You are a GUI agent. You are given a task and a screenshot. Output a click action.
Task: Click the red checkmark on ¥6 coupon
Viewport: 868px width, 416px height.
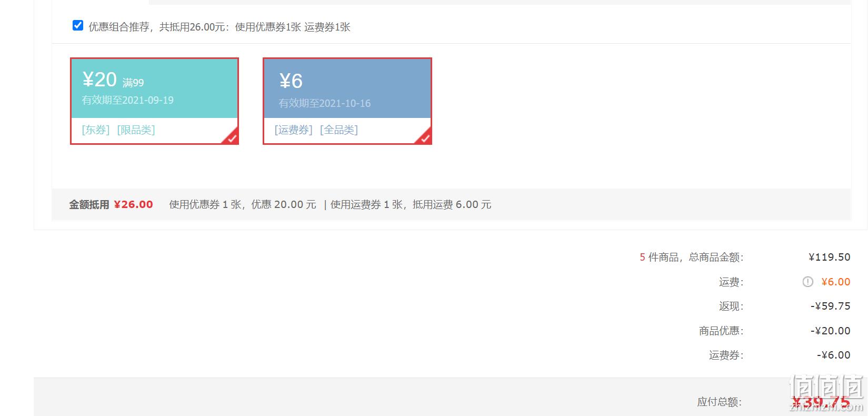tap(424, 137)
